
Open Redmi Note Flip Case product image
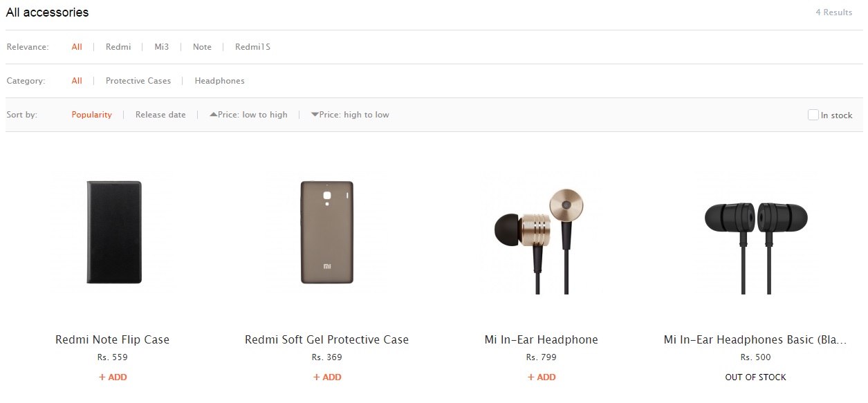pos(113,232)
